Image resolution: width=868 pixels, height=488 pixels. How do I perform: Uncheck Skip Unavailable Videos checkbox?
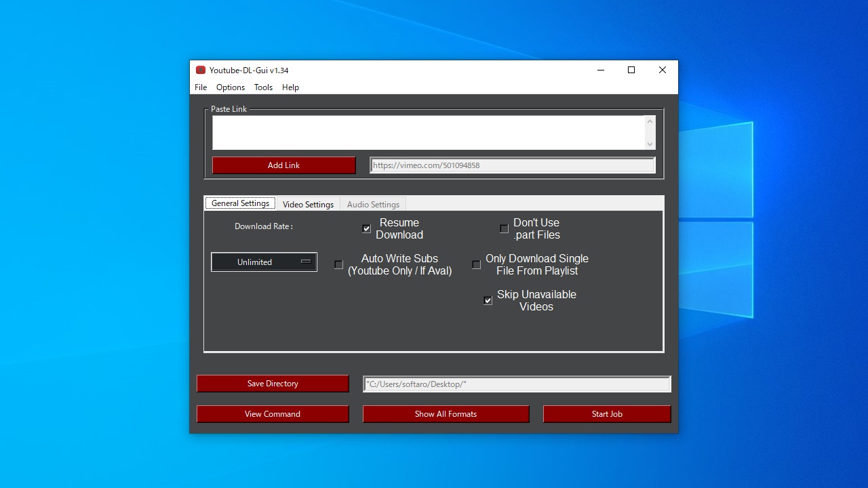pos(488,300)
